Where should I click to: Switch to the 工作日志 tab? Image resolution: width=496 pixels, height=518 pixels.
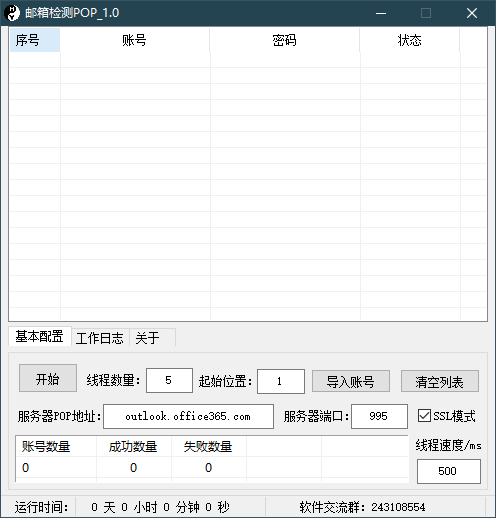100,338
